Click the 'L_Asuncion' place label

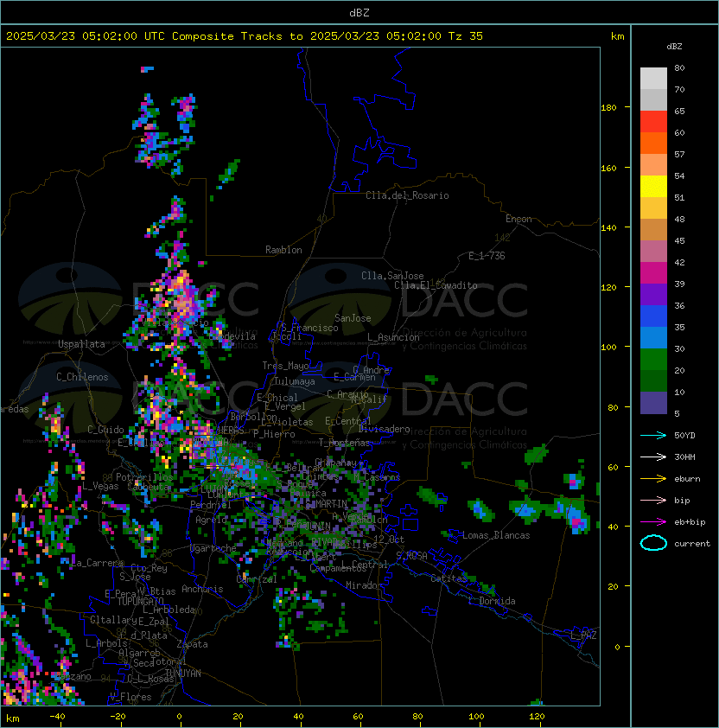pyautogui.click(x=393, y=337)
